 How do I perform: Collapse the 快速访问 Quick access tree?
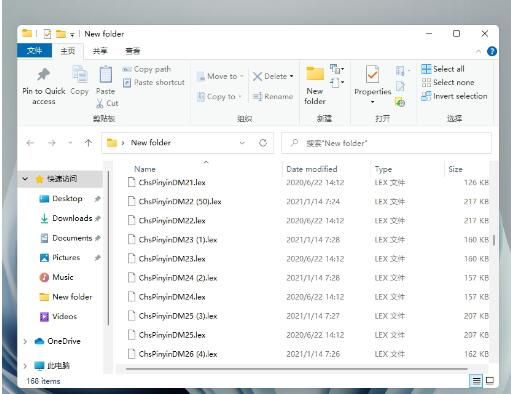[25, 179]
